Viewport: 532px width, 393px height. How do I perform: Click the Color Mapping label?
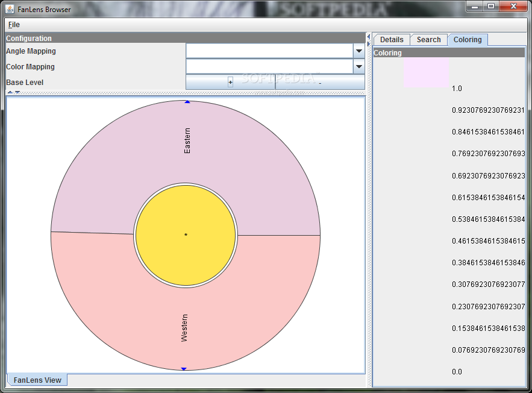point(30,67)
